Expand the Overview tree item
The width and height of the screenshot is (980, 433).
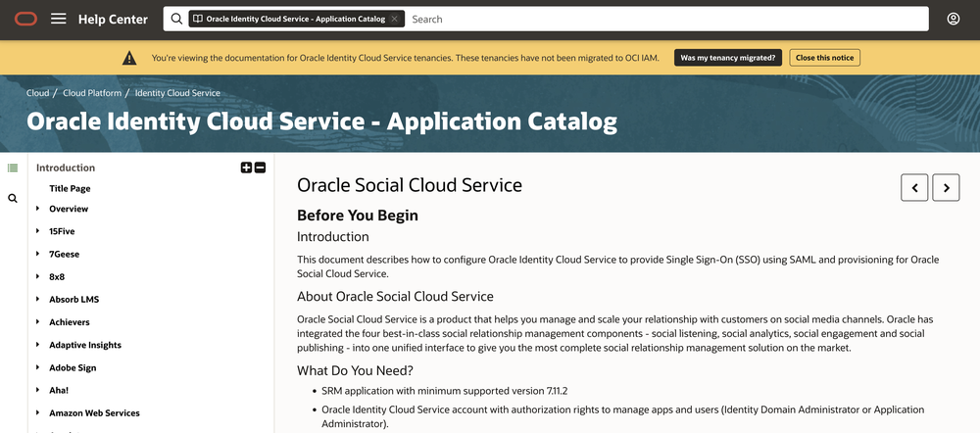coord(38,208)
